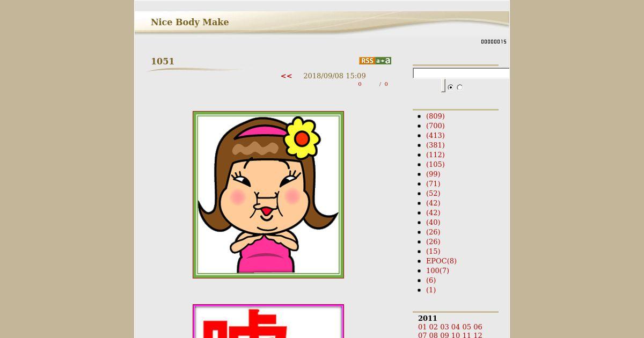Open the EPOC(8) category
644x338 pixels.
coord(441,261)
